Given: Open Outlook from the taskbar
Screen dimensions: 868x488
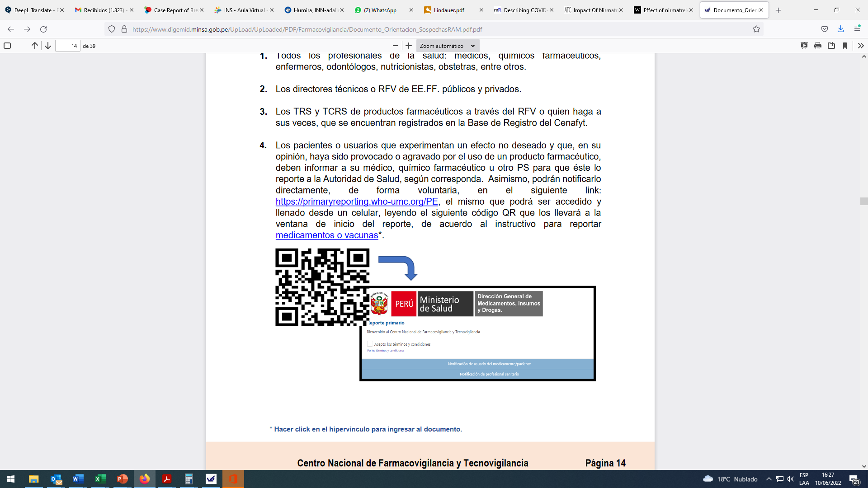Looking at the screenshot, I should (56, 479).
